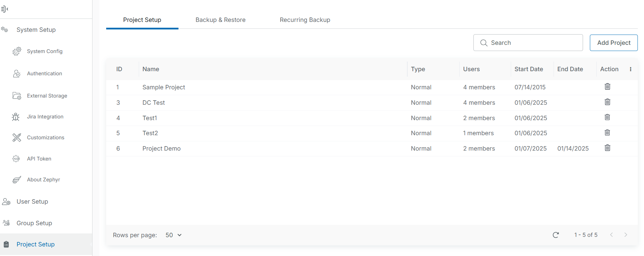
Task: Click trash icon for DC Test
Action: pyautogui.click(x=607, y=102)
